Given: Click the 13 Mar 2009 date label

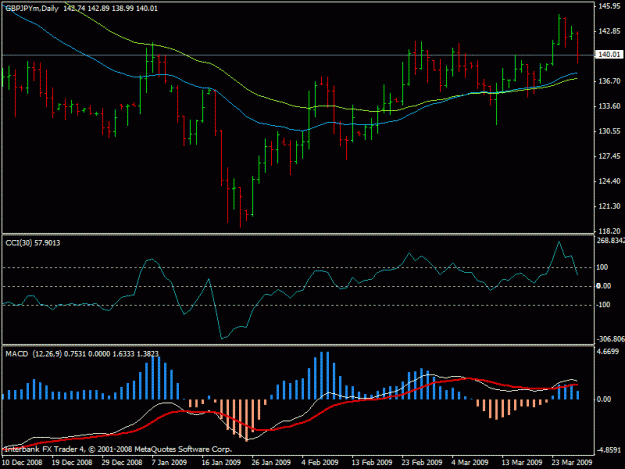Looking at the screenshot, I should tap(522, 463).
